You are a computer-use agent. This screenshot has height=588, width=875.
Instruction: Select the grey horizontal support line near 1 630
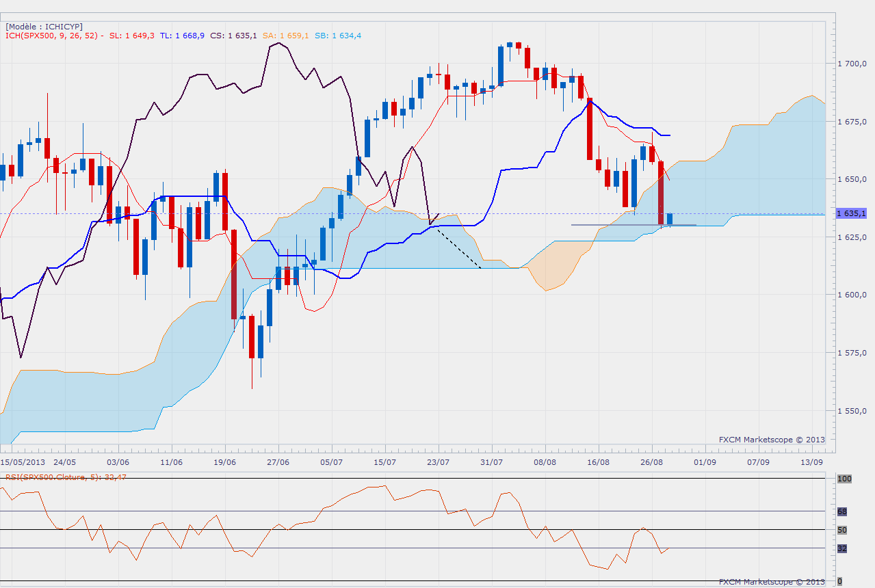(633, 225)
